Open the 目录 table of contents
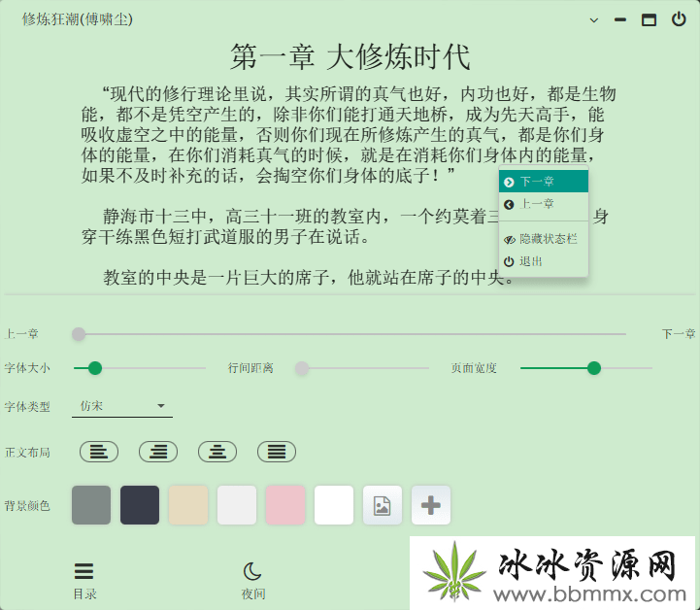This screenshot has width=700, height=610. tap(84, 581)
